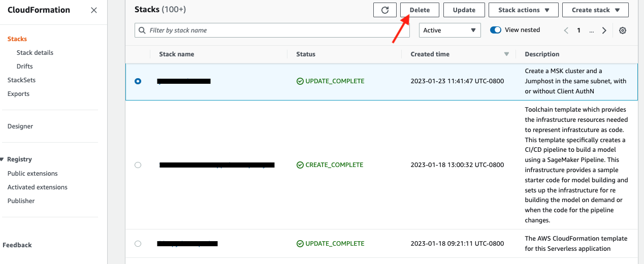
Task: Toggle the View nested switch
Action: 496,30
